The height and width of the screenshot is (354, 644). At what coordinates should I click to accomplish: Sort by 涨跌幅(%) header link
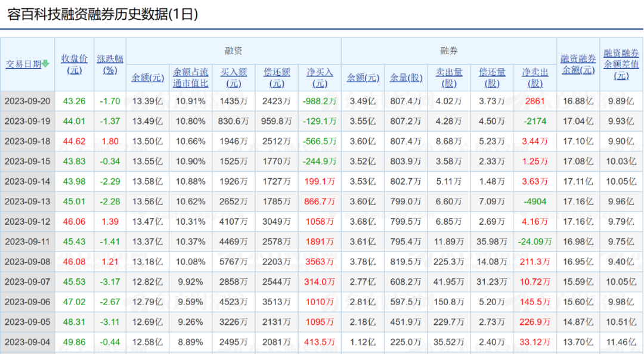110,64
